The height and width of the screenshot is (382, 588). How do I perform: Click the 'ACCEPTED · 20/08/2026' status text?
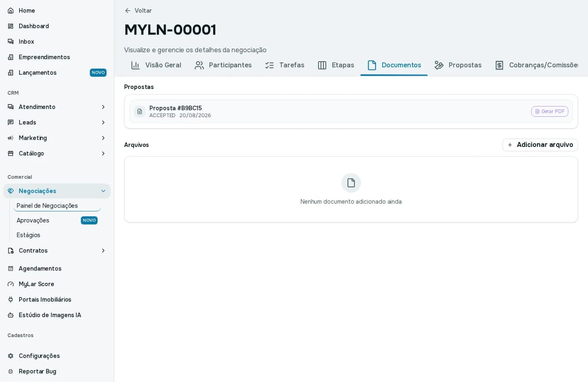coord(180,115)
